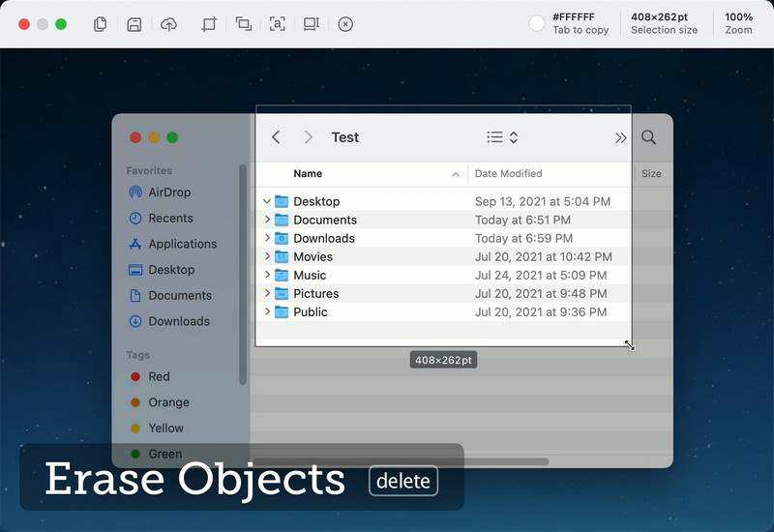Show more toolbar items with double chevron
774x532 pixels.
coord(620,138)
